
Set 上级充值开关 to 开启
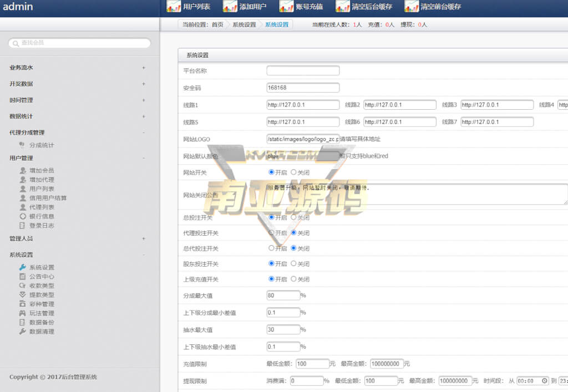pyautogui.click(x=271, y=279)
